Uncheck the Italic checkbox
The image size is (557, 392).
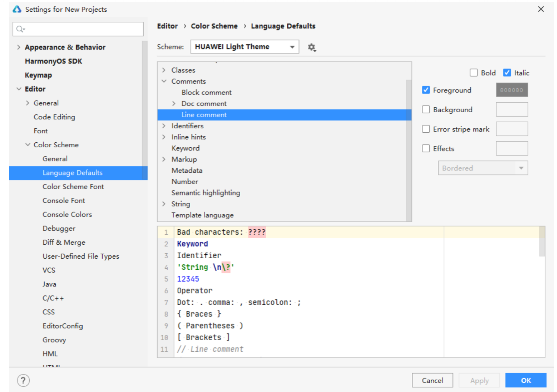pos(507,73)
